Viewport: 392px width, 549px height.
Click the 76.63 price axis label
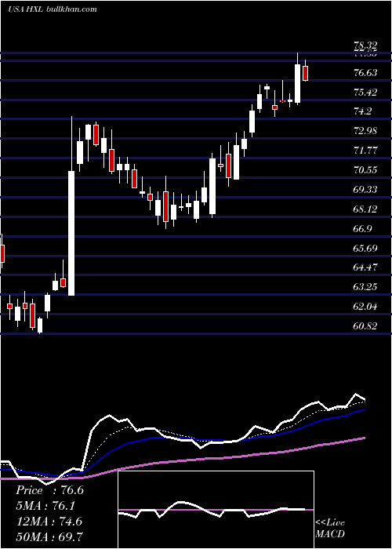365,73
